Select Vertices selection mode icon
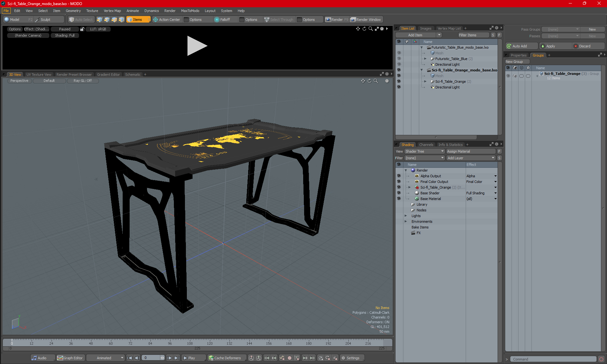 [x=100, y=20]
